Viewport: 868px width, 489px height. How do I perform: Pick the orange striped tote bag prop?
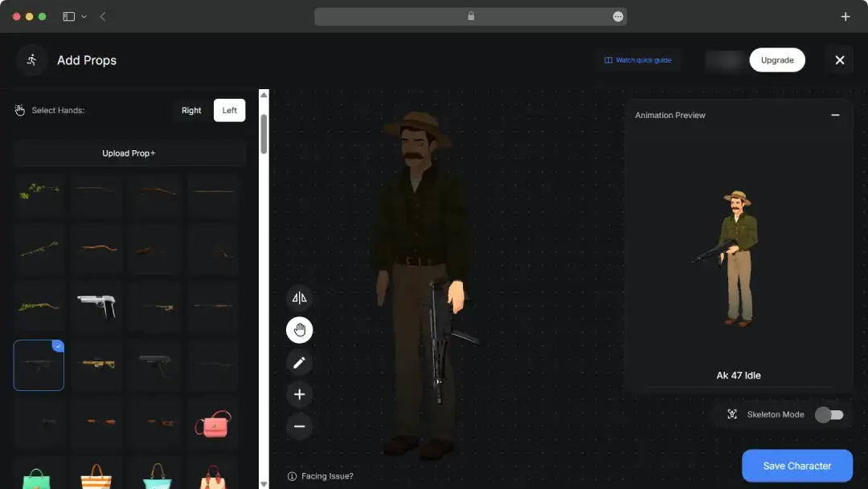(96, 475)
